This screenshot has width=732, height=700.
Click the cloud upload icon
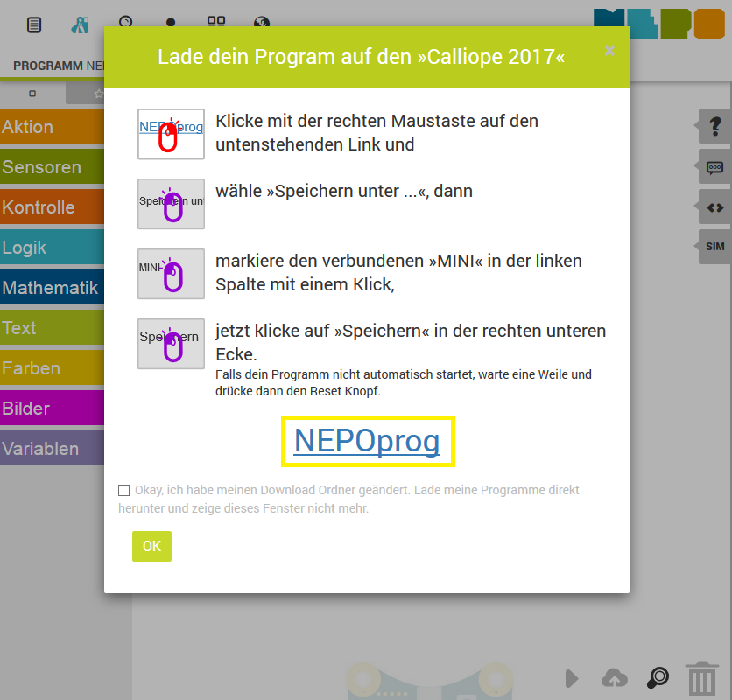pyautogui.click(x=615, y=678)
